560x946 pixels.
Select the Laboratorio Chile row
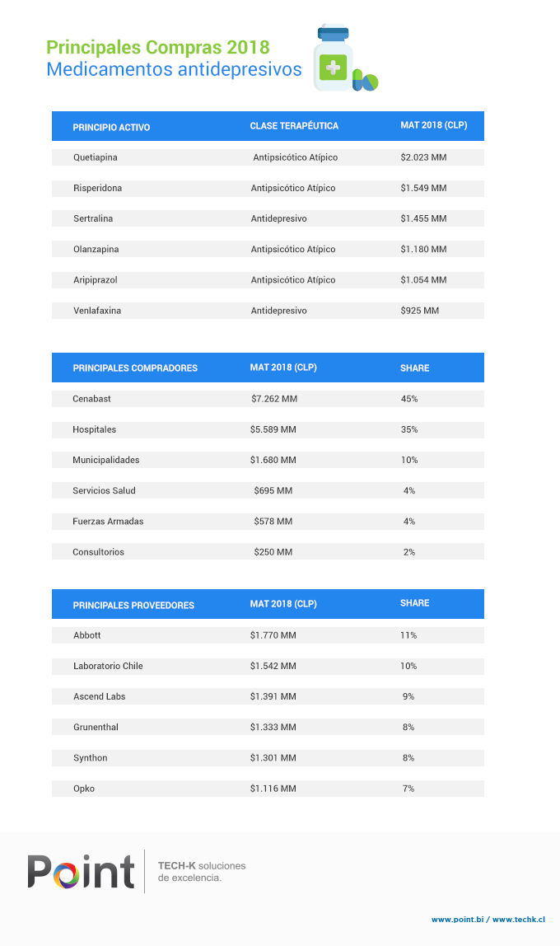[x=268, y=666]
